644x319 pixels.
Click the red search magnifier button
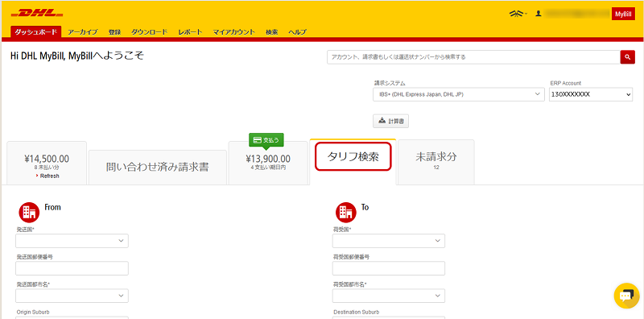[628, 57]
